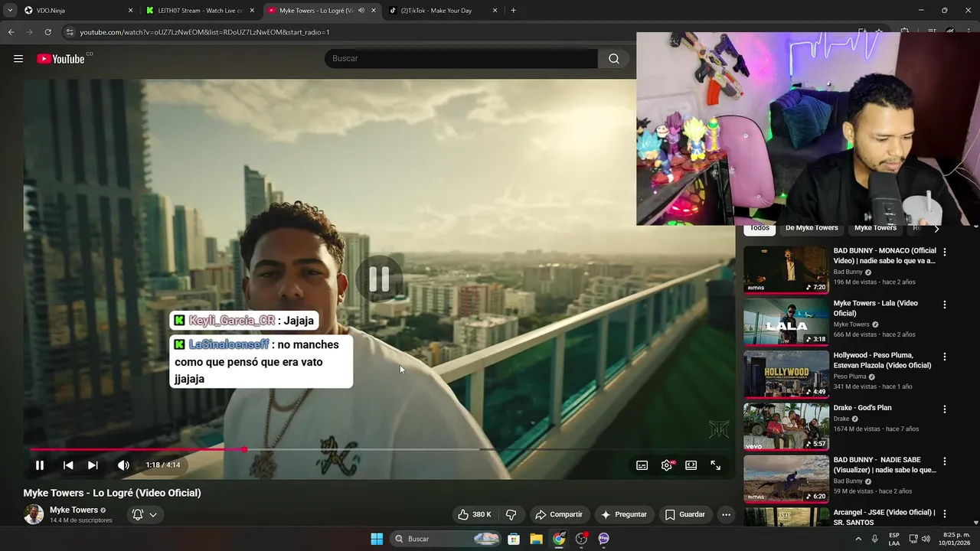This screenshot has width=980, height=551.
Task: Click the Preguntar button
Action: point(624,514)
